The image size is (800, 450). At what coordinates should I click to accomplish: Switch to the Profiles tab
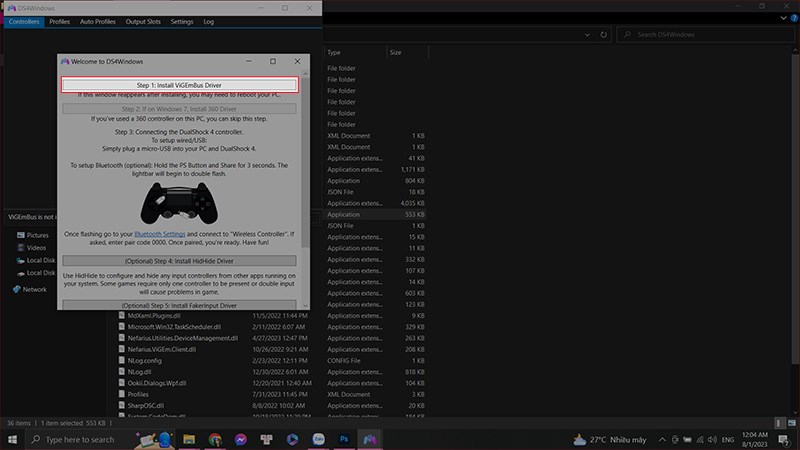pos(60,20)
